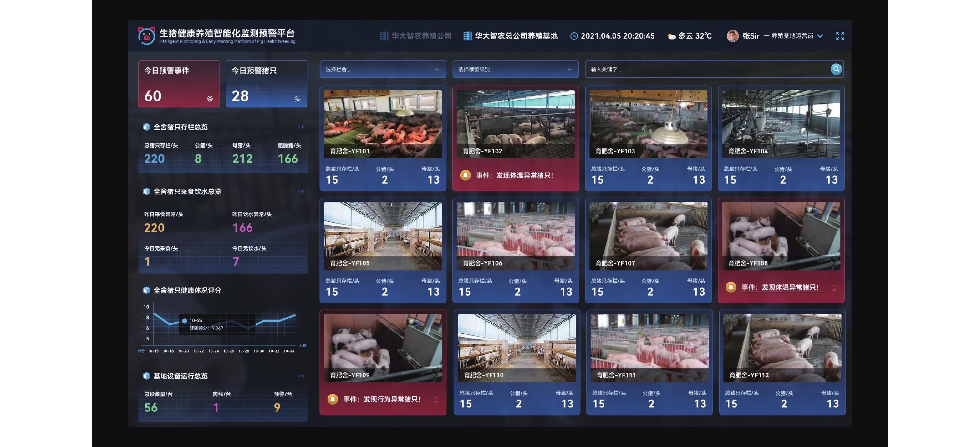This screenshot has width=980, height=447.
Task: Click the 10-24 point on health chart
Action: pos(184,321)
